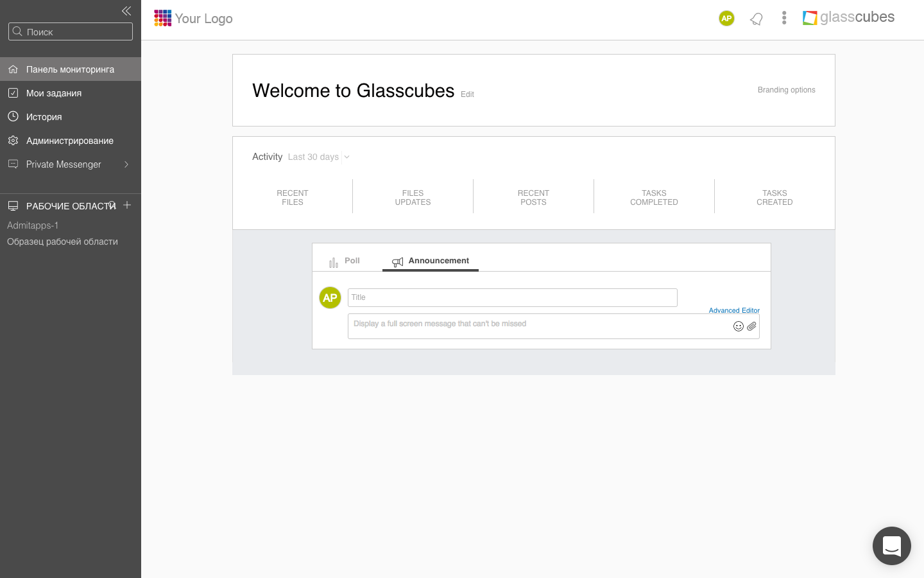Click the Activity label
Image resolution: width=924 pixels, height=578 pixels.
[x=267, y=157]
